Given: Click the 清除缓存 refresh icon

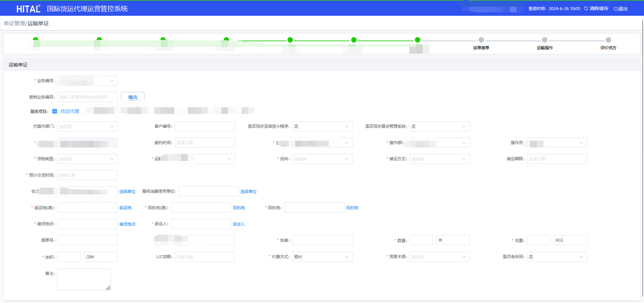Looking at the screenshot, I should [x=586, y=8].
